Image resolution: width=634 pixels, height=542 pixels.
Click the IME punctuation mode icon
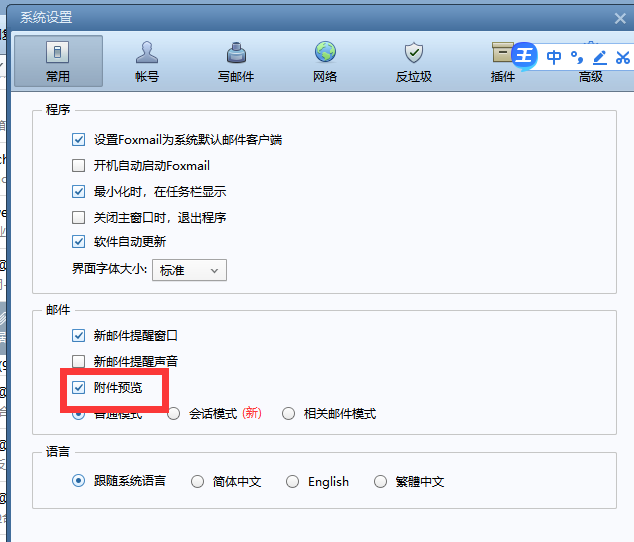[x=577, y=58]
